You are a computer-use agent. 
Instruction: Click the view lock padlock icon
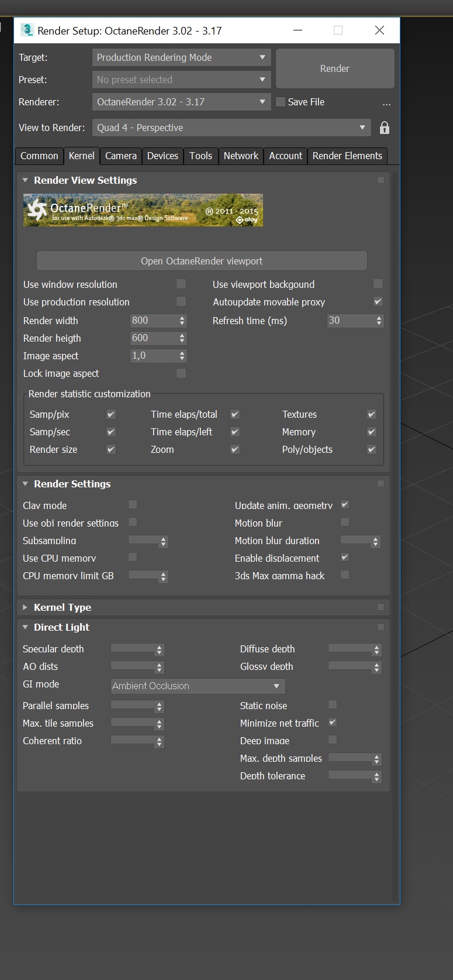[x=384, y=128]
